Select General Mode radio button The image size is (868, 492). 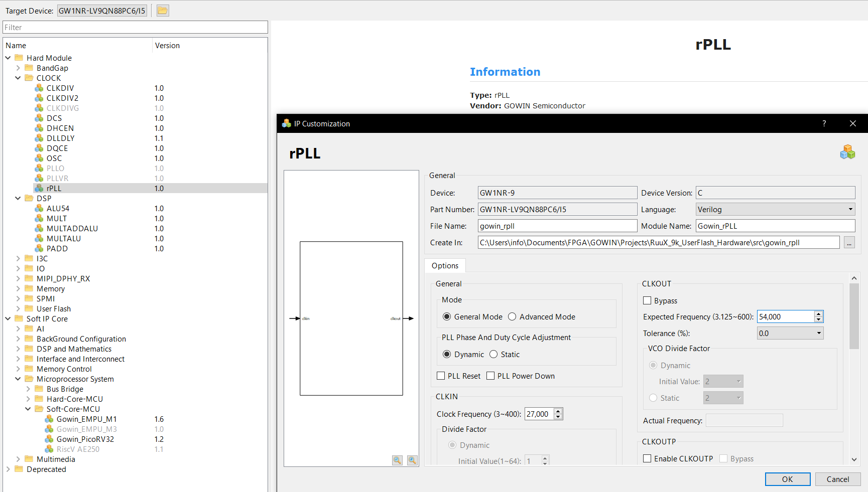[447, 316]
